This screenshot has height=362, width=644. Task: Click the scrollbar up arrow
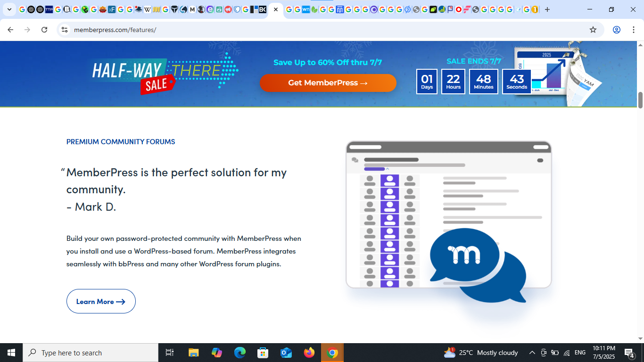click(640, 45)
